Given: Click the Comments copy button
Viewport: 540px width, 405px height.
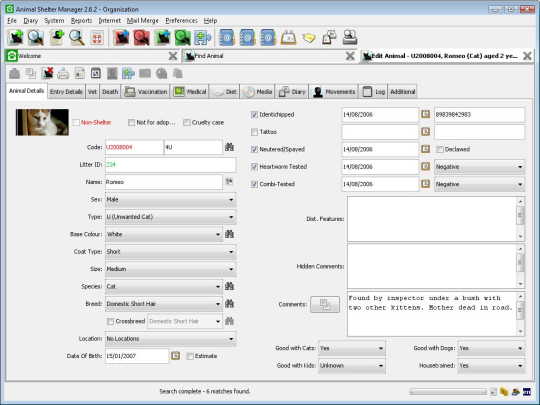Looking at the screenshot, I should 325,304.
